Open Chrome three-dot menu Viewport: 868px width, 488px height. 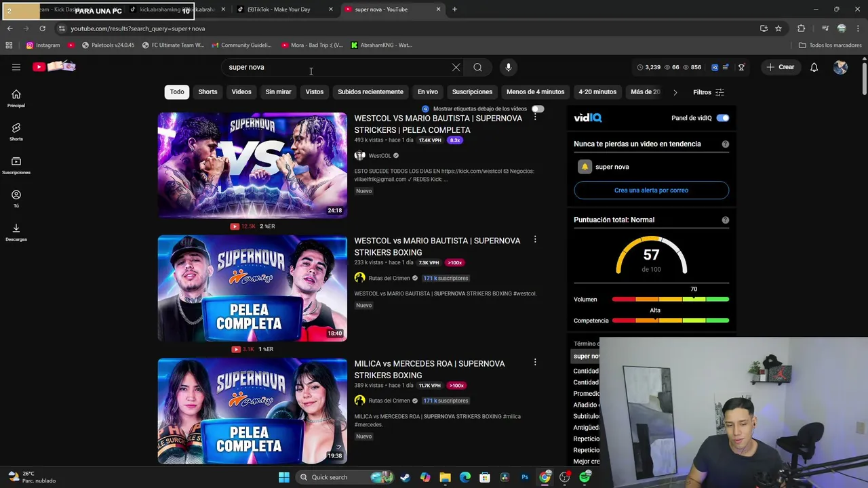coord(859,28)
